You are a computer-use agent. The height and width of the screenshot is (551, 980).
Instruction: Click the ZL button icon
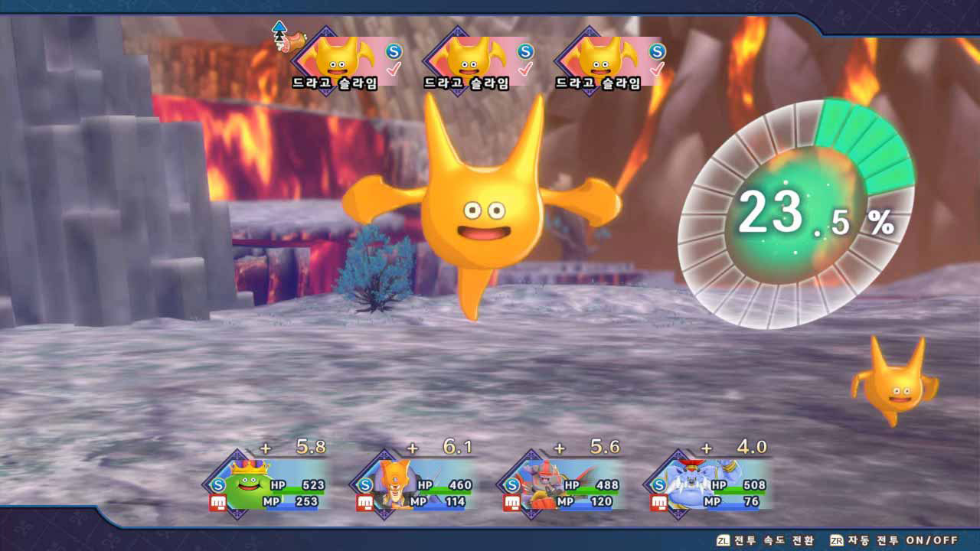[723, 540]
